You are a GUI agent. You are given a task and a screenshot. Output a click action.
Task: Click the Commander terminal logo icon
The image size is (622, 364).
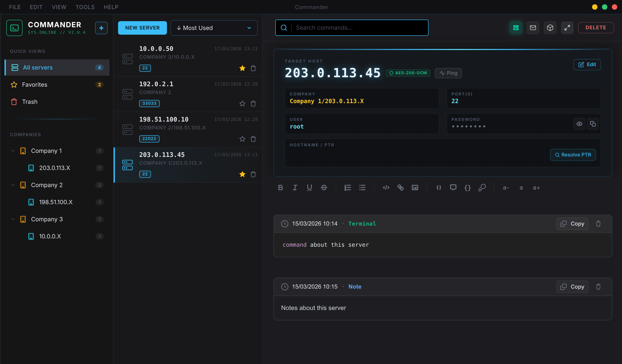coord(14,28)
